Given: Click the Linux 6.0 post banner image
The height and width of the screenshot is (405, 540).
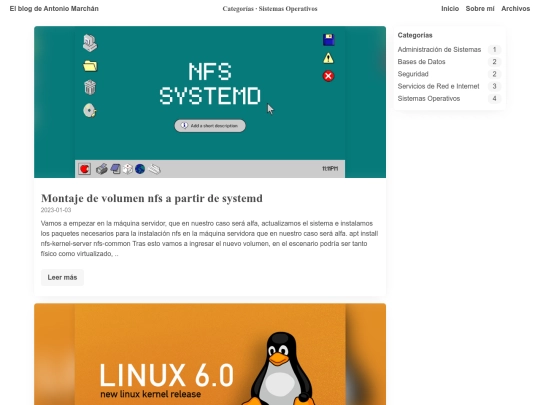Looking at the screenshot, I should 210,354.
